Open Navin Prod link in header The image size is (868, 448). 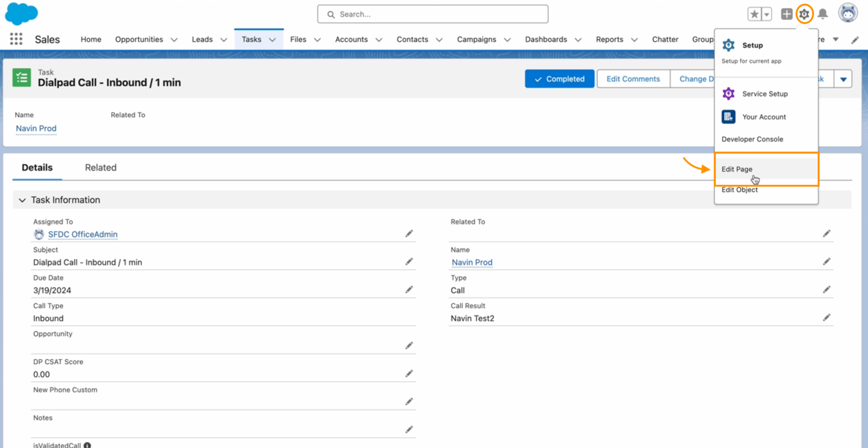[36, 129]
